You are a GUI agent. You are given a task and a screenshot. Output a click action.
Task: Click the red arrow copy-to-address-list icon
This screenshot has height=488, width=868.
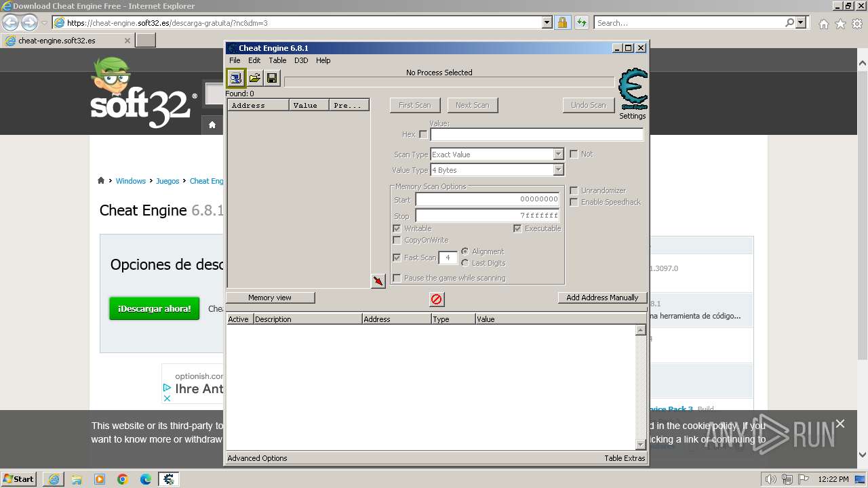(x=378, y=281)
